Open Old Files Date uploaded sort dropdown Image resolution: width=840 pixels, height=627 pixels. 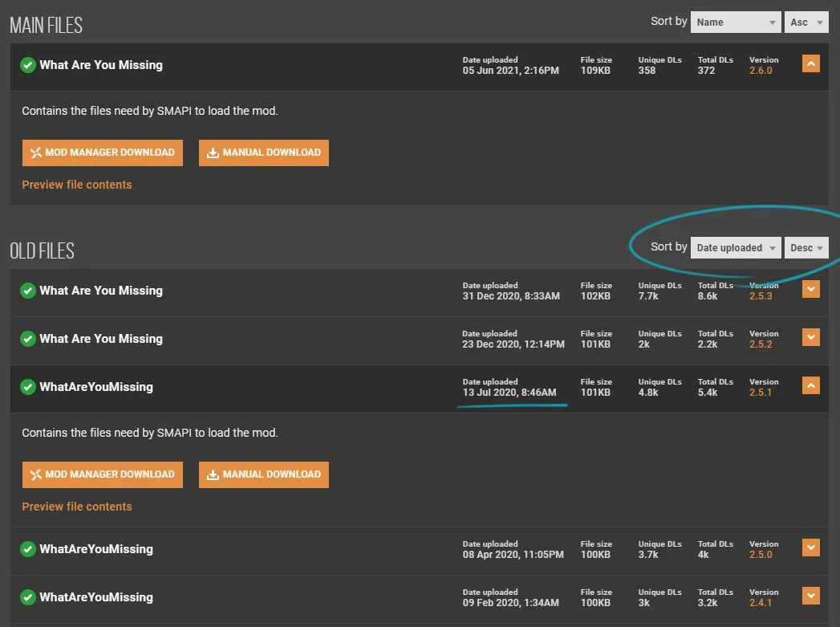click(736, 248)
